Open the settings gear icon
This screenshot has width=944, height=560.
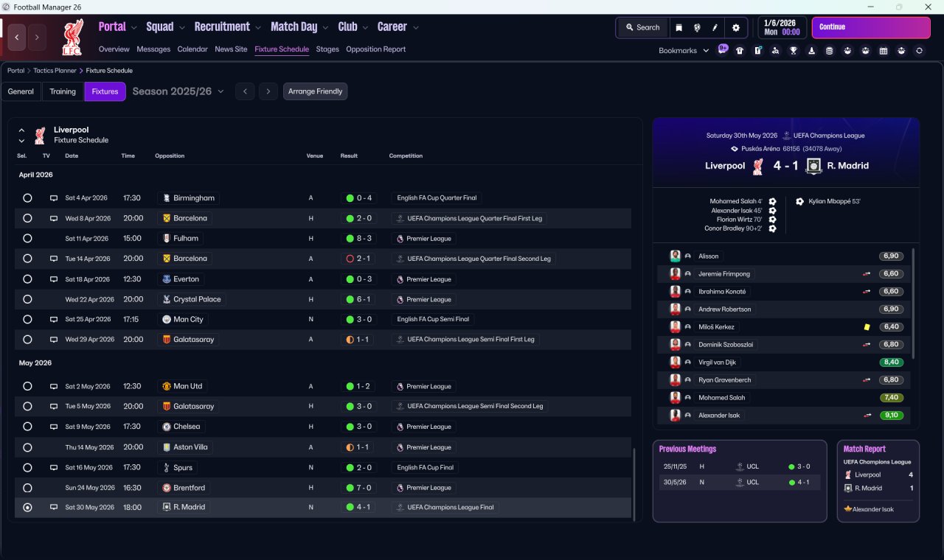[x=735, y=28]
